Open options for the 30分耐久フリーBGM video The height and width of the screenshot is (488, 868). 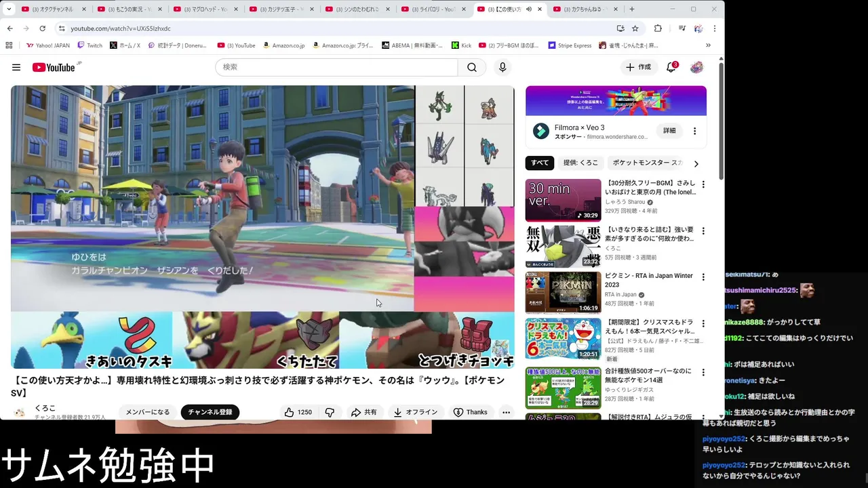(703, 184)
